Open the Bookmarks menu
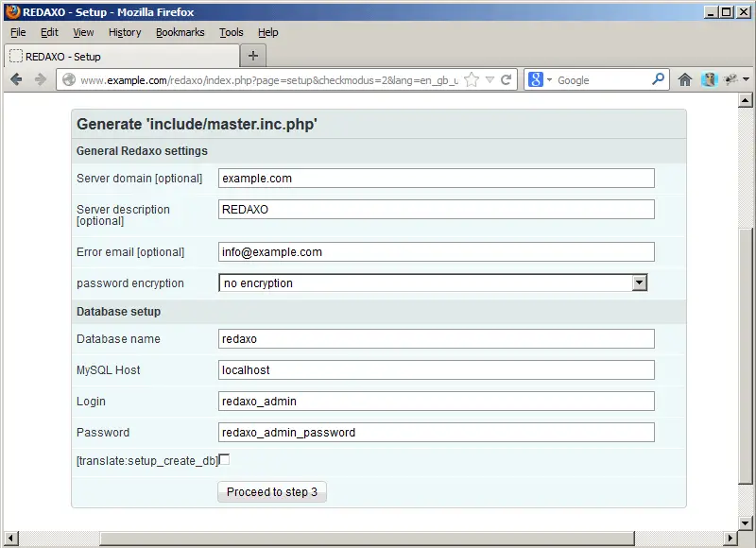 coord(180,32)
